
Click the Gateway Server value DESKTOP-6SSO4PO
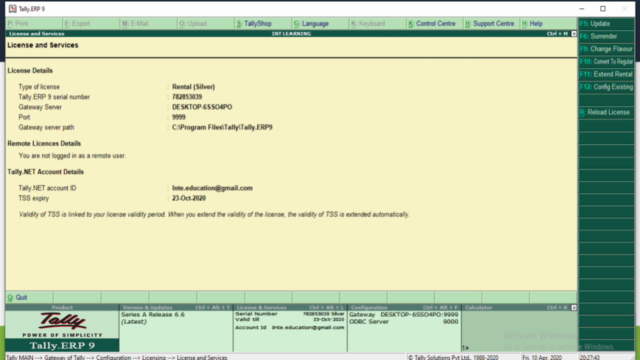pos(202,107)
